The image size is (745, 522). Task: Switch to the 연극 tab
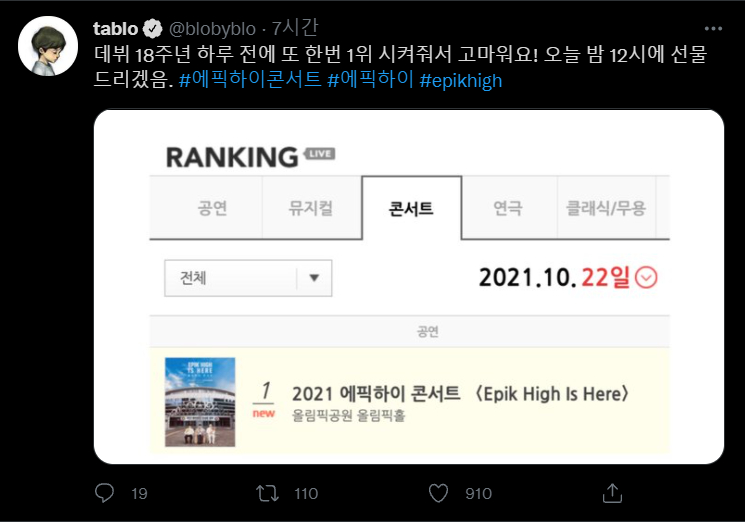click(508, 208)
